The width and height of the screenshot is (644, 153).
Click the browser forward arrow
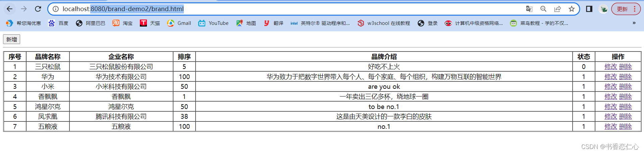[24, 9]
